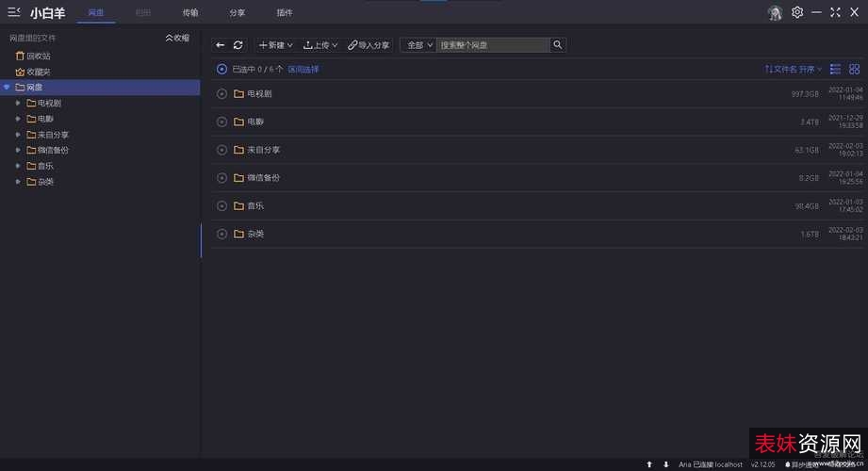Switch to list view layout
868x471 pixels.
835,69
